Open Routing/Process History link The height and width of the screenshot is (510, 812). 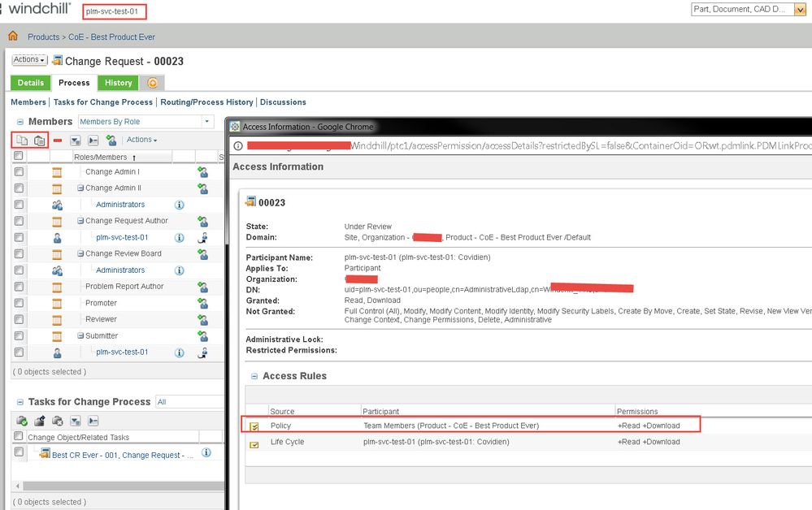pos(206,102)
